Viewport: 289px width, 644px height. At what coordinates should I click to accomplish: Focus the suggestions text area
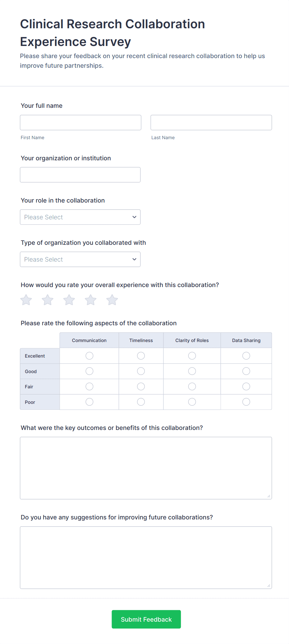point(146,557)
